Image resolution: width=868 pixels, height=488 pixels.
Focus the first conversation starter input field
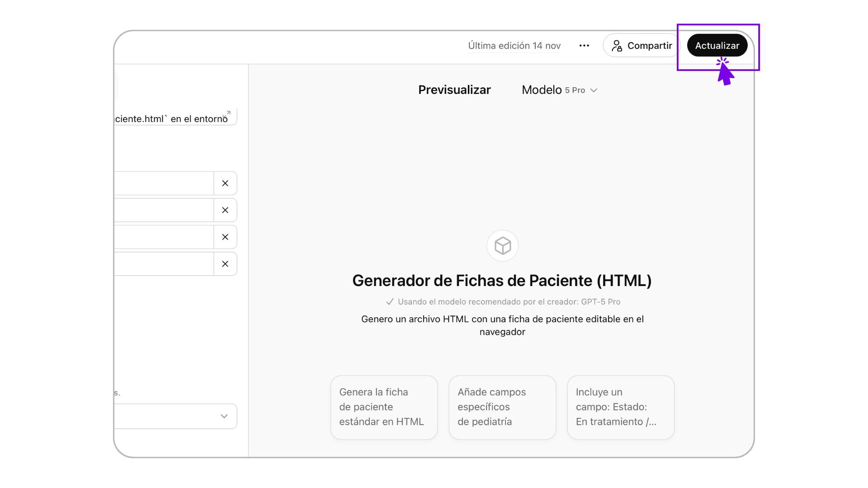[164, 183]
